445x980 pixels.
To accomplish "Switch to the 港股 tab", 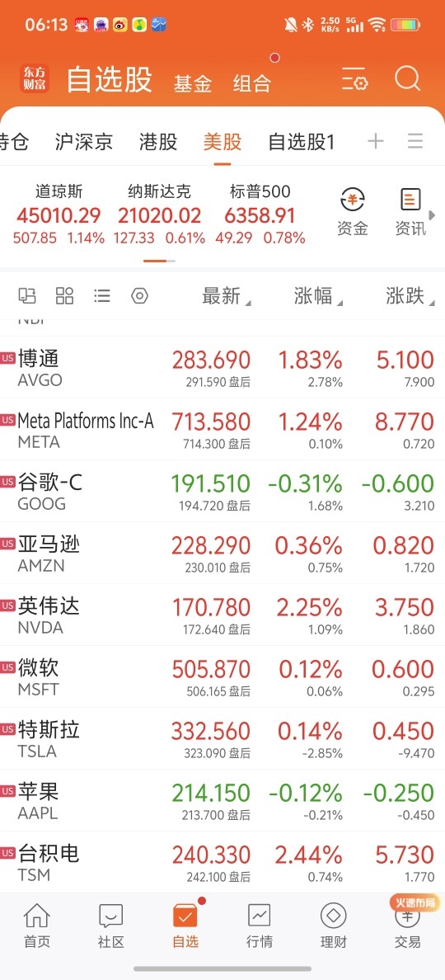I will pos(158,142).
